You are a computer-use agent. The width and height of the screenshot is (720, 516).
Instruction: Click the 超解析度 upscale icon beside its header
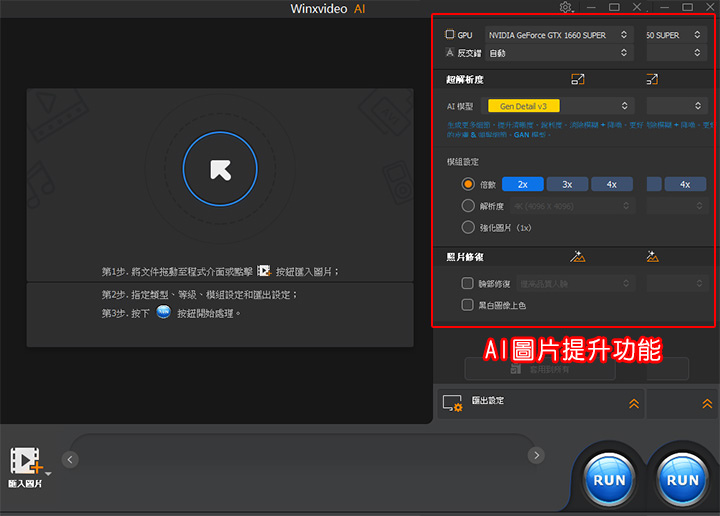point(578,79)
